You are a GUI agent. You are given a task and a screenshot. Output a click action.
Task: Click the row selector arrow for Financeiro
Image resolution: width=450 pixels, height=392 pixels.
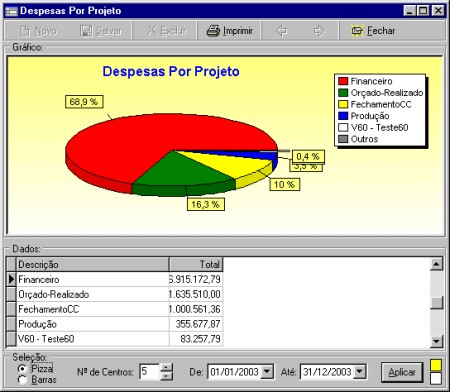(11, 279)
